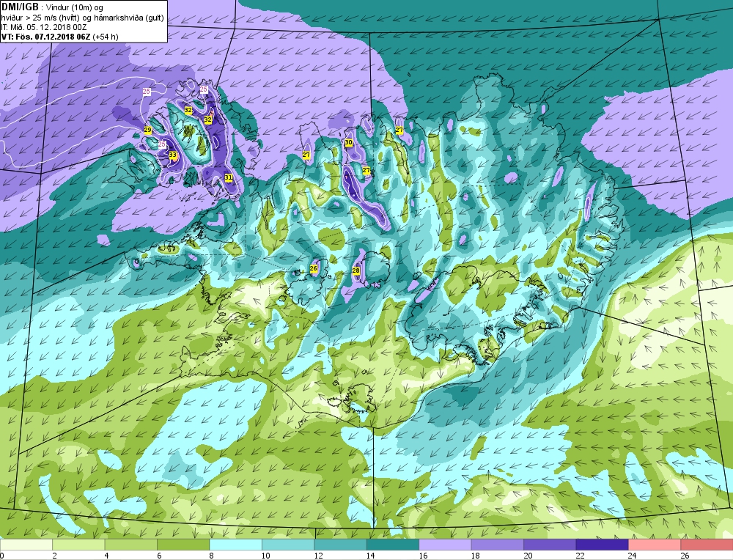The width and height of the screenshot is (733, 560).
Task: Click the dark green 6–8 m/s legend swatch
Action: pyautogui.click(x=183, y=545)
